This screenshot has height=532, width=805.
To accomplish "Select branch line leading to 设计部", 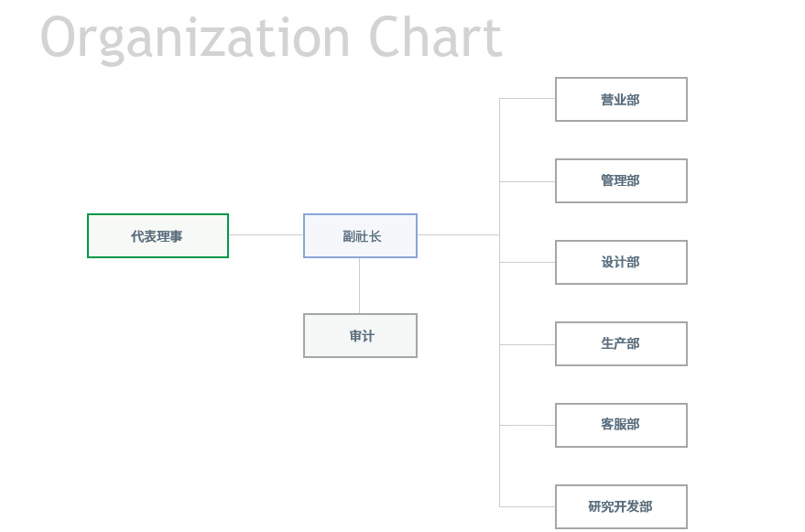I will (528, 263).
